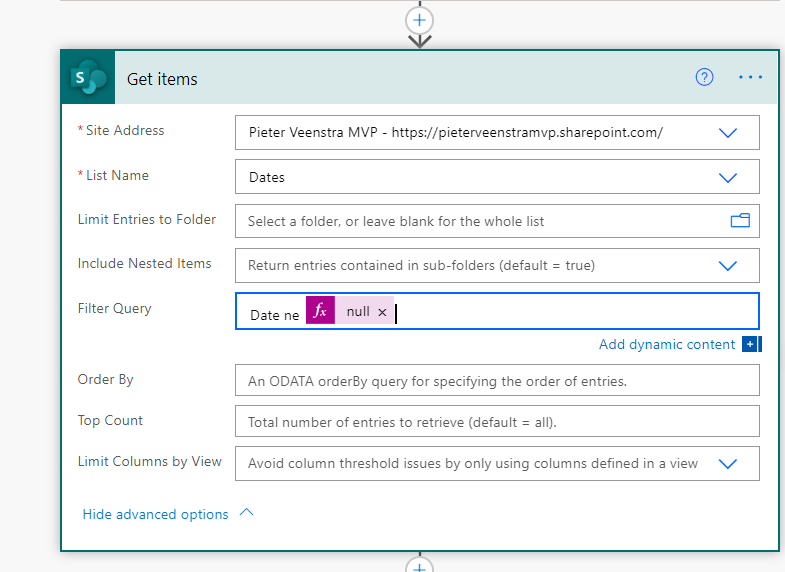The image size is (785, 572).
Task: Click into the Order By field
Action: coord(497,380)
